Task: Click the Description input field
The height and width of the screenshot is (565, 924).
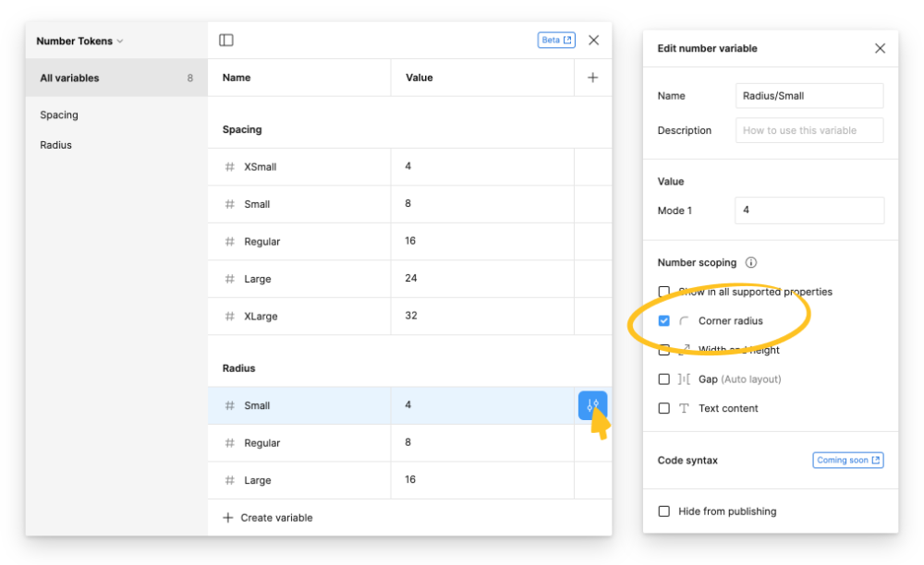Action: [x=809, y=130]
